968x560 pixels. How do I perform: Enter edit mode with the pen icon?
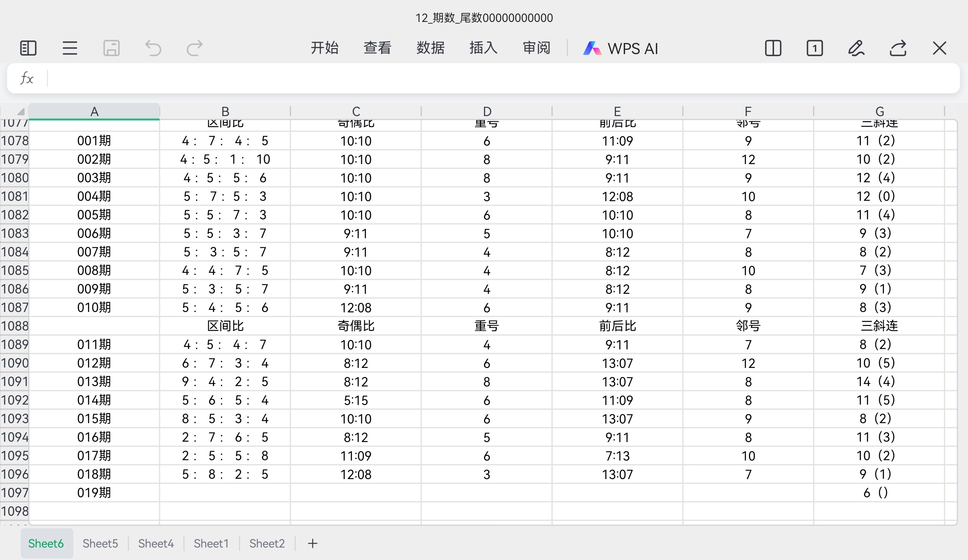(x=856, y=48)
